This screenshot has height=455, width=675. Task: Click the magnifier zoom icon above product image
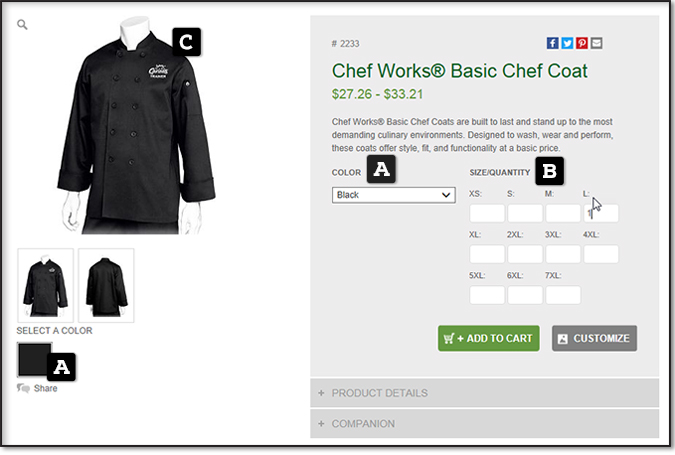[22, 25]
